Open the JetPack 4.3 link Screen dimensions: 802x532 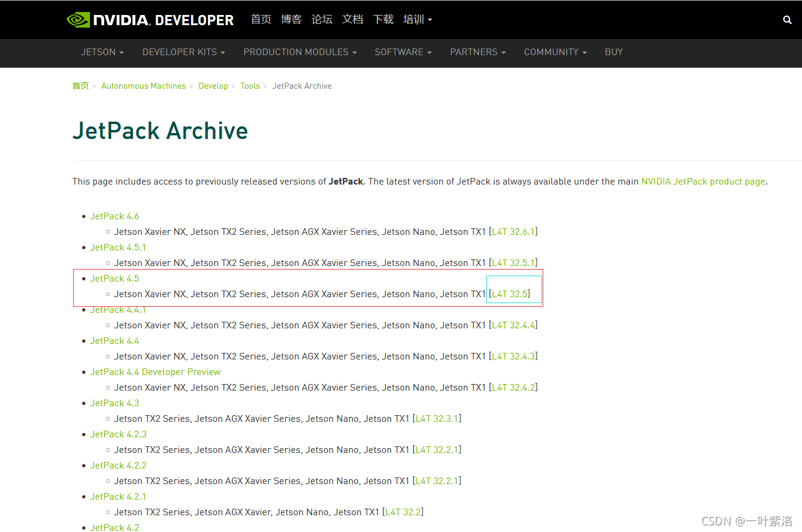tap(114, 403)
